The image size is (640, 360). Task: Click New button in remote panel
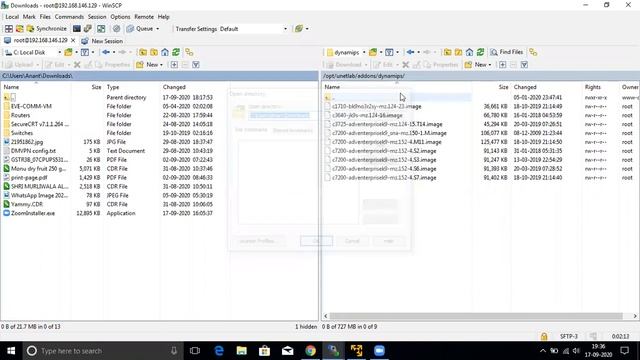[x=476, y=64]
